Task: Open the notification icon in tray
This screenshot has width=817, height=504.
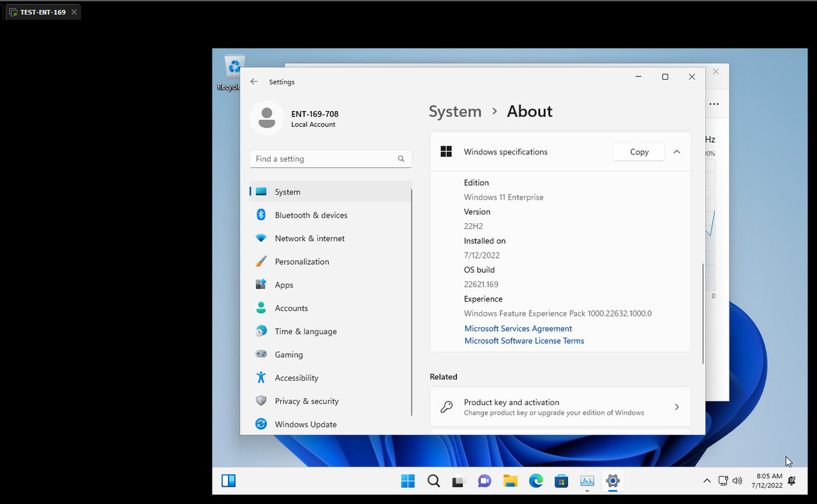Action: coord(792,480)
